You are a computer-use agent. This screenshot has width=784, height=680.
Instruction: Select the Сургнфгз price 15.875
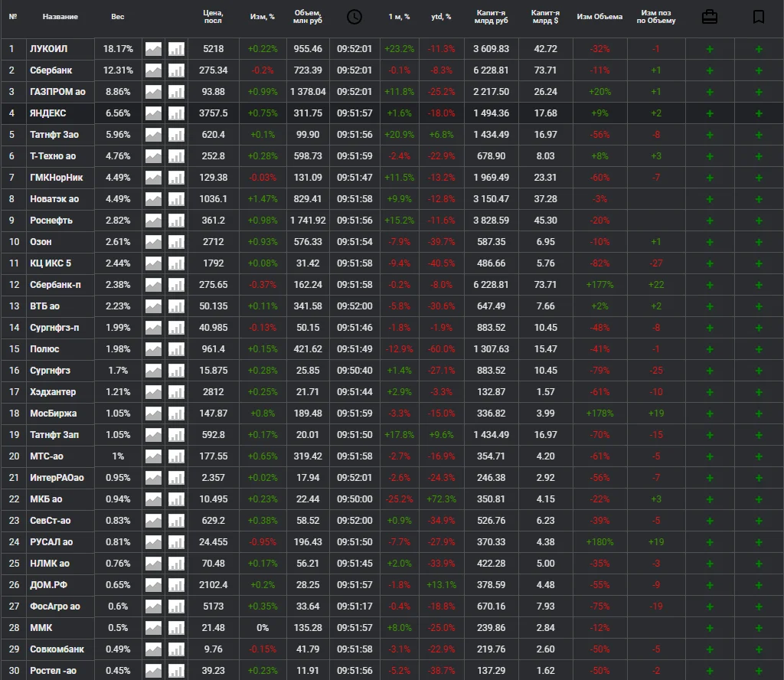pyautogui.click(x=213, y=371)
